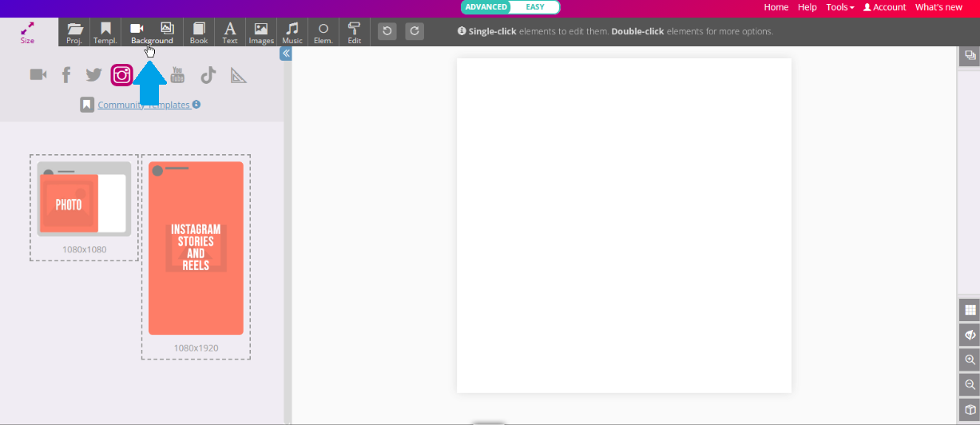Choose the Instagram Stories and Reels template
Viewport: 980px width, 425px height.
point(196,248)
